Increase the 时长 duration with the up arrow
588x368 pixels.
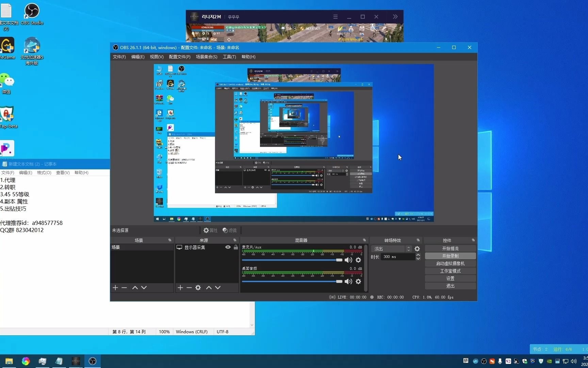[418, 255]
